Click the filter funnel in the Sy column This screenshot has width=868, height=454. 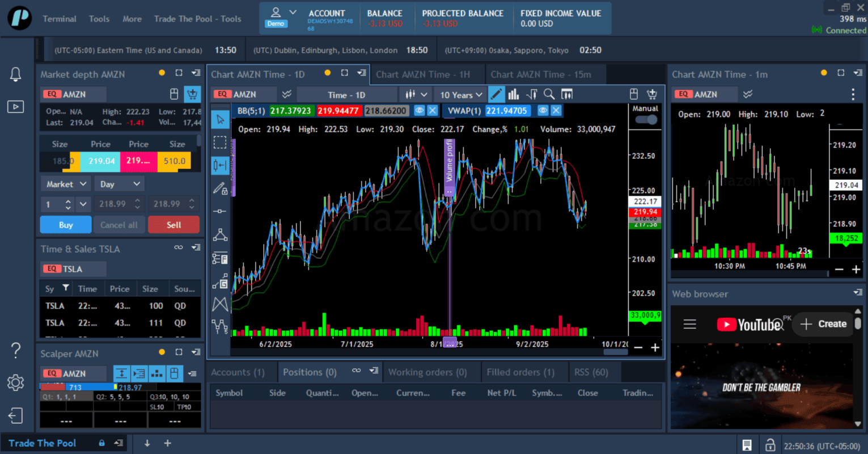[66, 288]
